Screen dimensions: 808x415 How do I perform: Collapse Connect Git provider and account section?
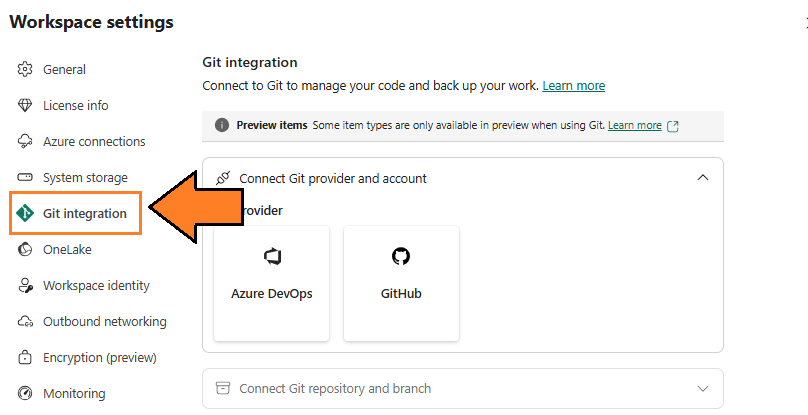[703, 178]
